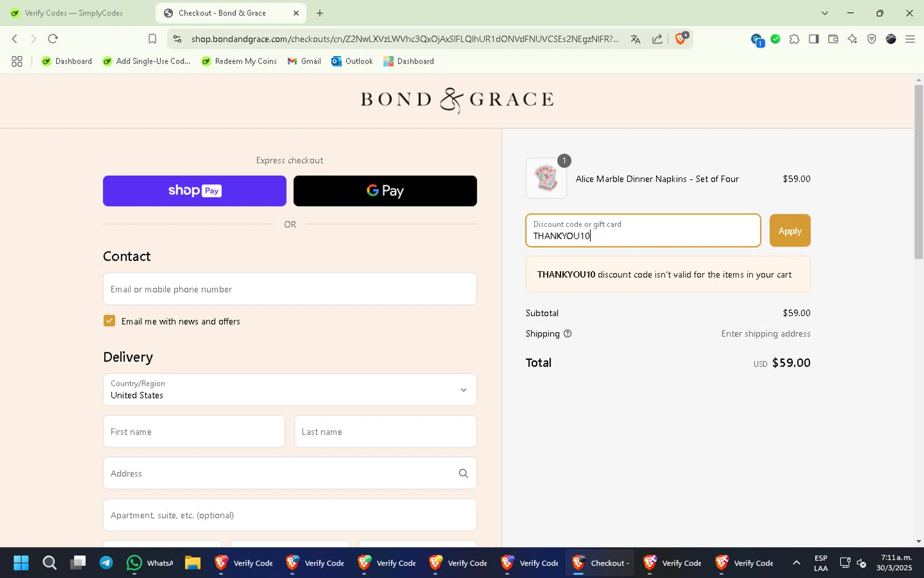924x578 pixels.
Task: Toggle the browser sidebar panel icon
Action: click(814, 39)
